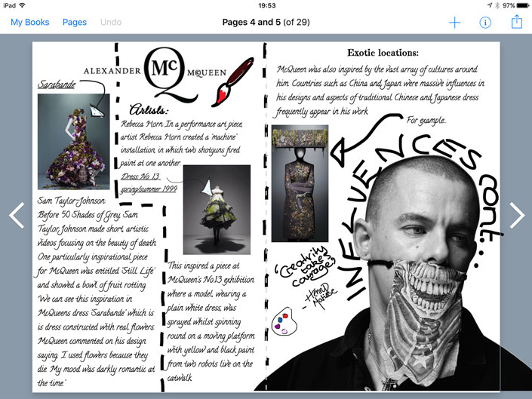Open the info inspector icon

tap(485, 23)
